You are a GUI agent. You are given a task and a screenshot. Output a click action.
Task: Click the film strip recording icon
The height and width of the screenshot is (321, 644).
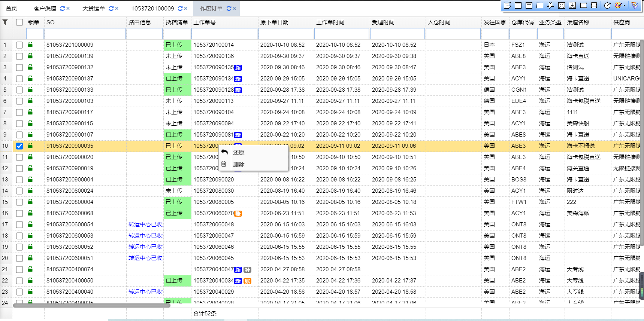tap(594, 5)
